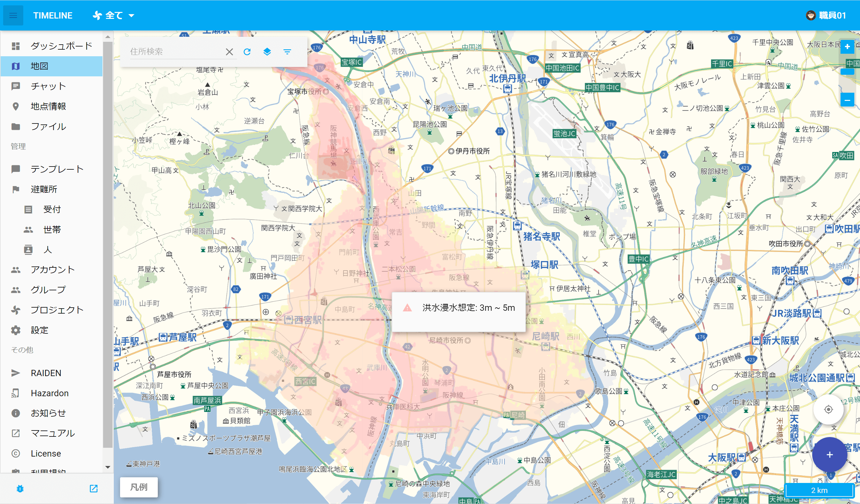Click the template icon beside テンプレート
Viewport: 860px width, 504px height.
[x=16, y=169]
